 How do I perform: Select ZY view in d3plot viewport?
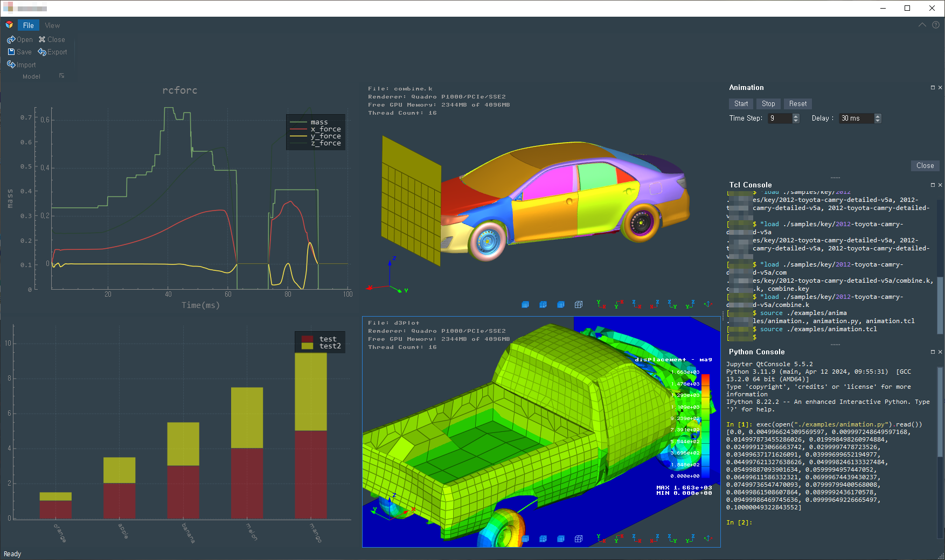tap(672, 538)
